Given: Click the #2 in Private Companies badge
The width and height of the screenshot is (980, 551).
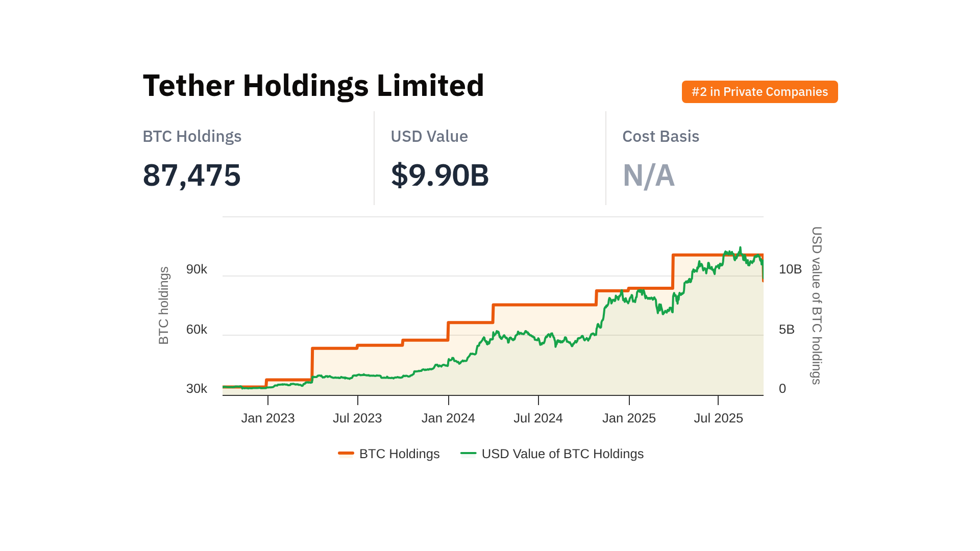Looking at the screenshot, I should pos(759,92).
